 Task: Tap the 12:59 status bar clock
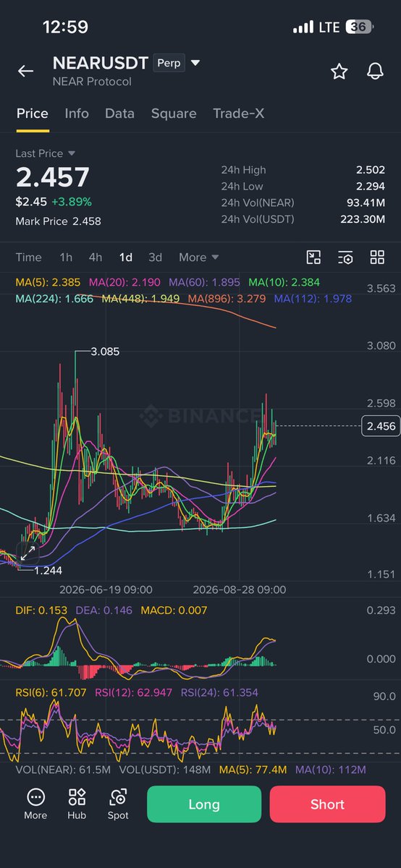point(66,27)
